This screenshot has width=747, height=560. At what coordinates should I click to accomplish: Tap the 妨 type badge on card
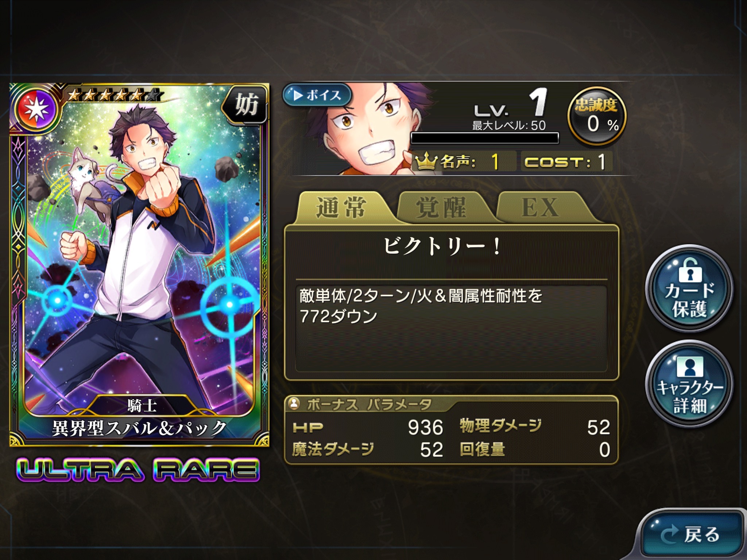click(x=245, y=105)
